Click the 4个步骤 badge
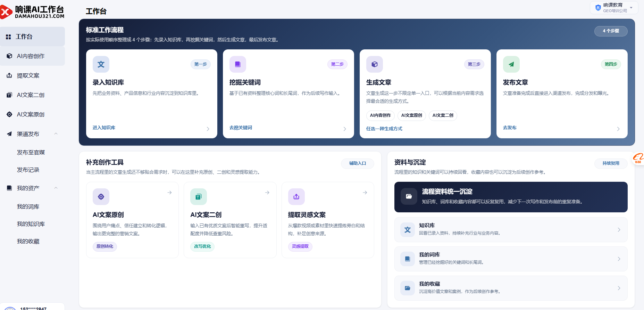Viewport: 644px width, 310px height. tap(611, 31)
